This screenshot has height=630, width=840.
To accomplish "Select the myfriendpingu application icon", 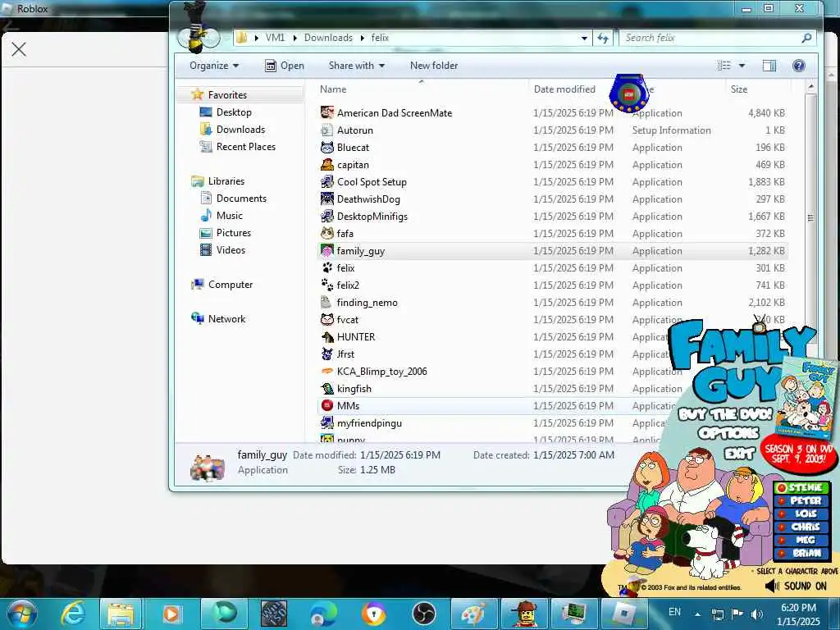I will pyautogui.click(x=326, y=422).
